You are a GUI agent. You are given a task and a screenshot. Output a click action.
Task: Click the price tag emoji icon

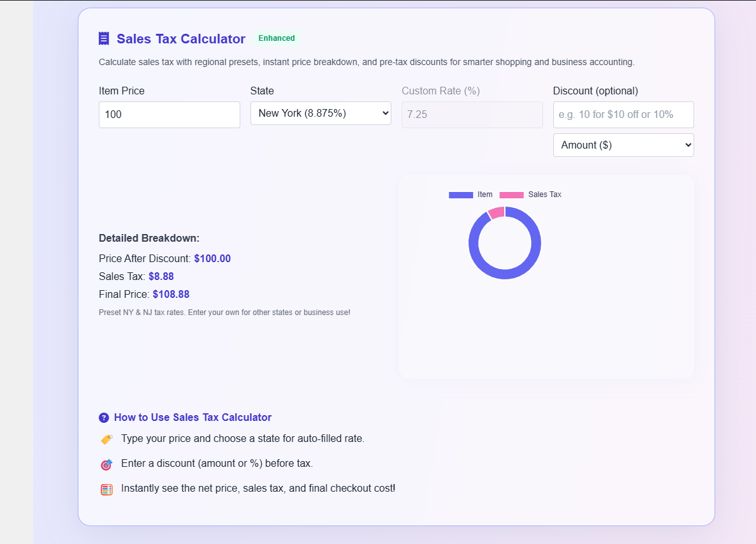point(106,439)
